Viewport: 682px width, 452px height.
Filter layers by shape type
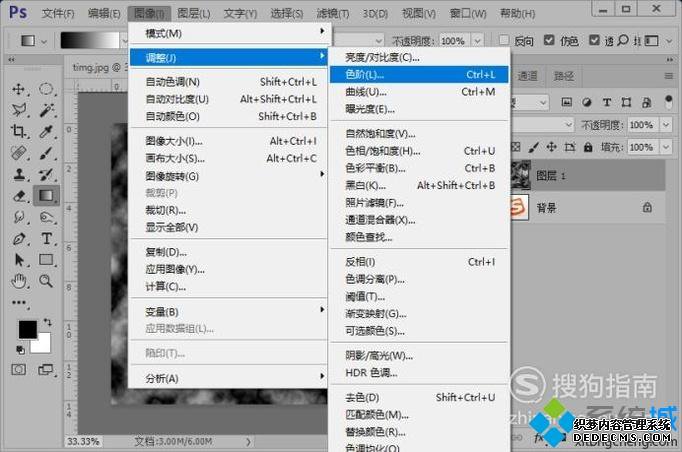click(x=626, y=102)
